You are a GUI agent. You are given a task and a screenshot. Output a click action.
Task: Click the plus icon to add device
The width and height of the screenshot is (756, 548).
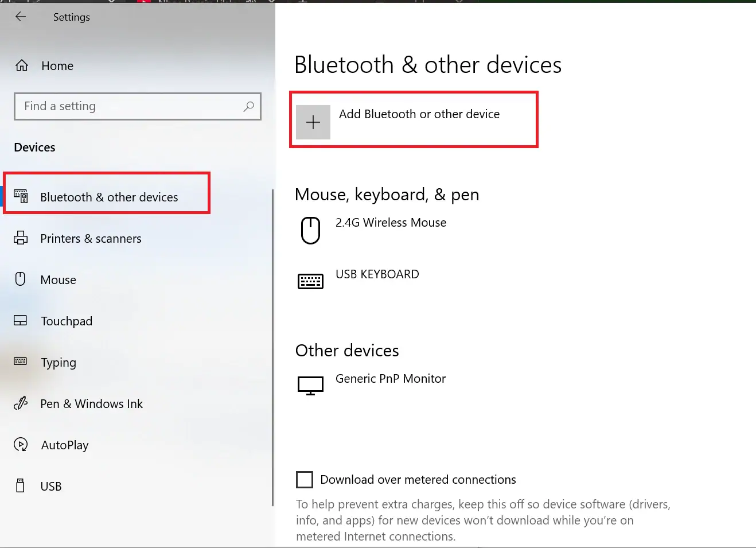(313, 122)
